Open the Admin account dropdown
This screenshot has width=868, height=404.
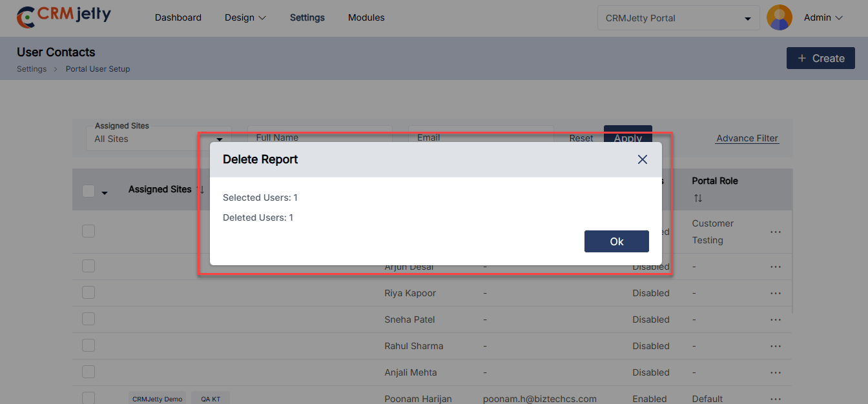pyautogui.click(x=823, y=18)
